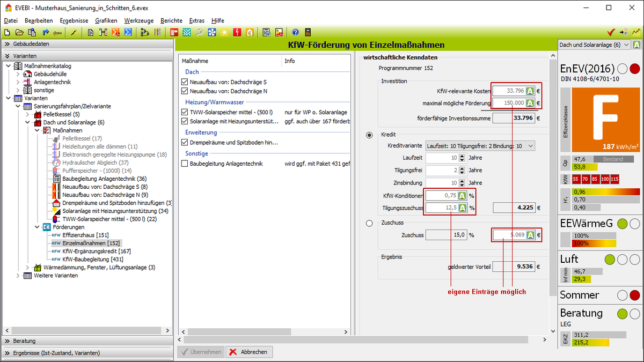
Task: Toggle TWW-Solarspeicher mittel checkbox
Action: 185,113
